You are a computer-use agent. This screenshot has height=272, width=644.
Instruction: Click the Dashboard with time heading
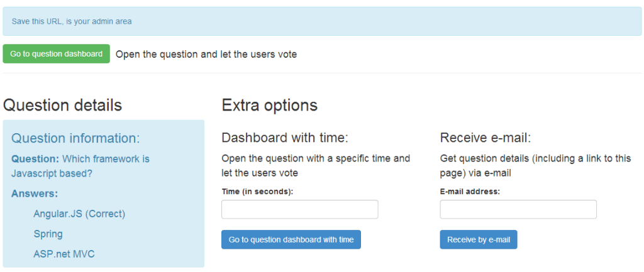click(x=285, y=138)
